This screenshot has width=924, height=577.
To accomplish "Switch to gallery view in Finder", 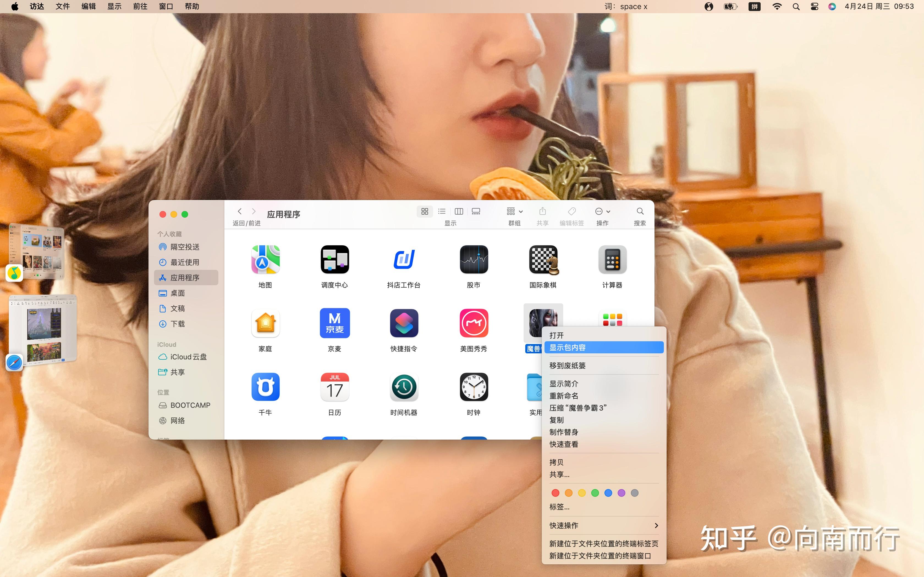I will coord(475,211).
